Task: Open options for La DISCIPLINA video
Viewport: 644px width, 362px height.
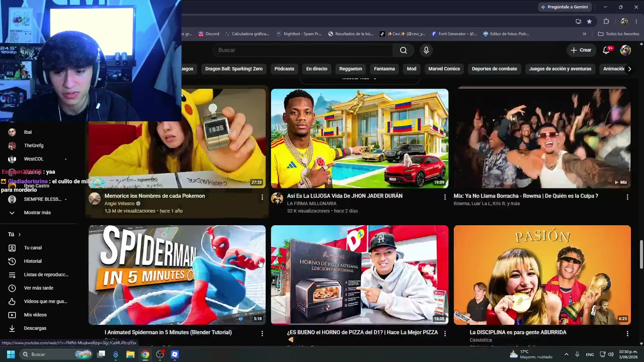Action: tap(627, 333)
